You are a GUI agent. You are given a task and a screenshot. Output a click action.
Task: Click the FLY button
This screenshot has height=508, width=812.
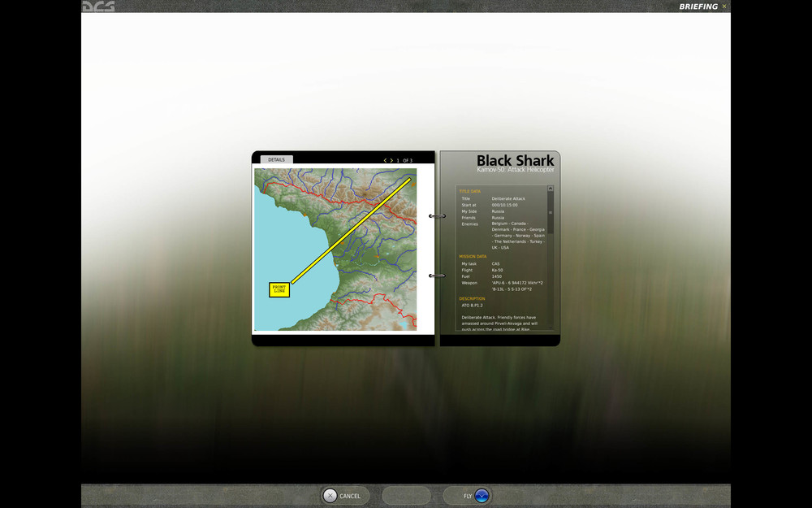pyautogui.click(x=467, y=496)
